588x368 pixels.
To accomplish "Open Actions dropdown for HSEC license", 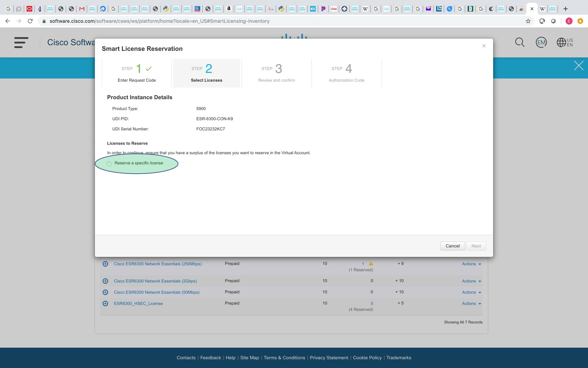I will (471, 304).
